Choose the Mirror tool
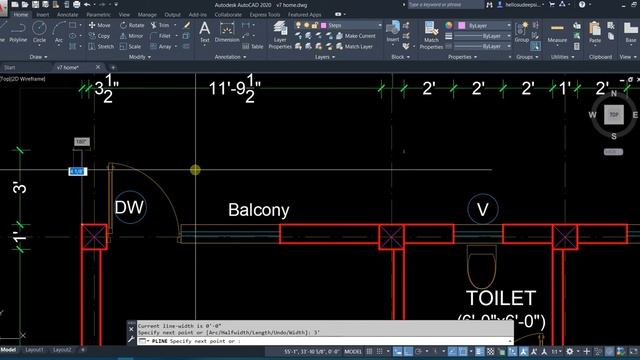The width and height of the screenshot is (640, 360). 131,36
